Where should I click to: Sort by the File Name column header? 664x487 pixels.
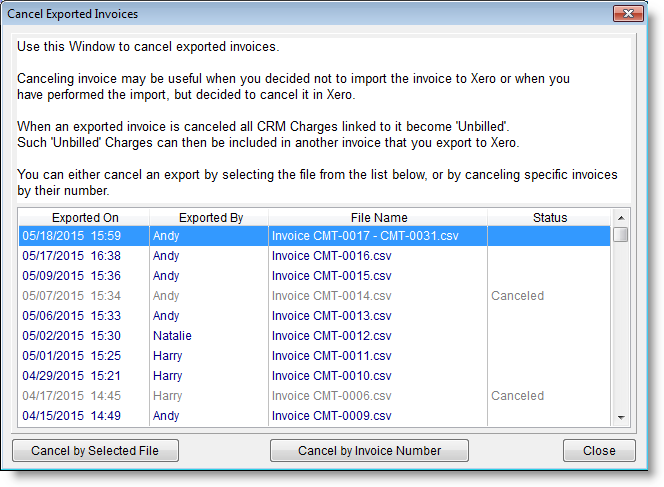[378, 217]
